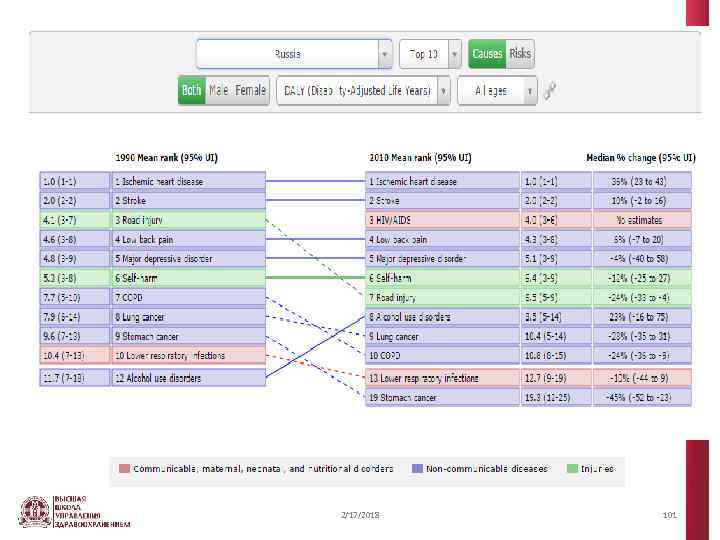Click 2010 row '1 Ischemic heart disease'
This screenshot has height=540, width=720.
(443, 181)
